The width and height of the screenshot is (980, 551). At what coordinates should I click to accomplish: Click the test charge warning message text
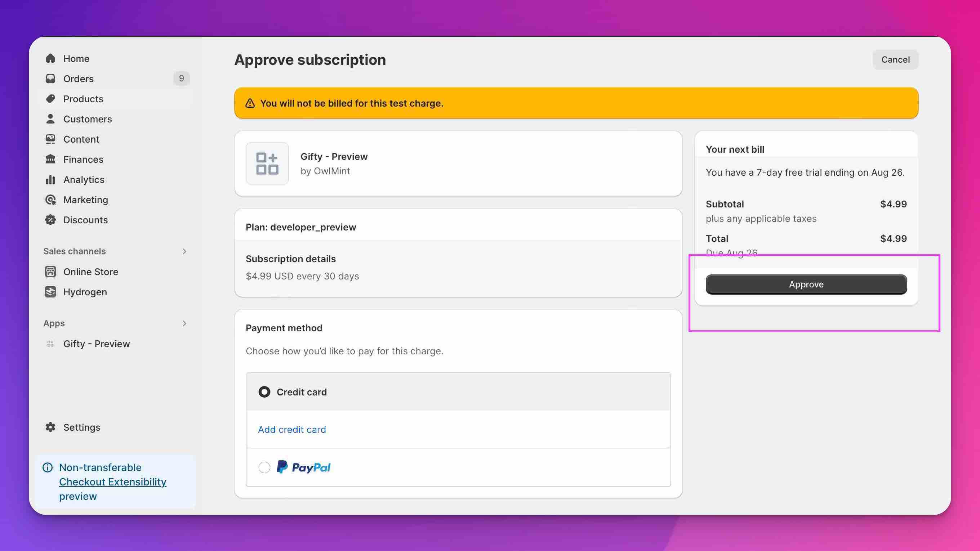point(352,103)
